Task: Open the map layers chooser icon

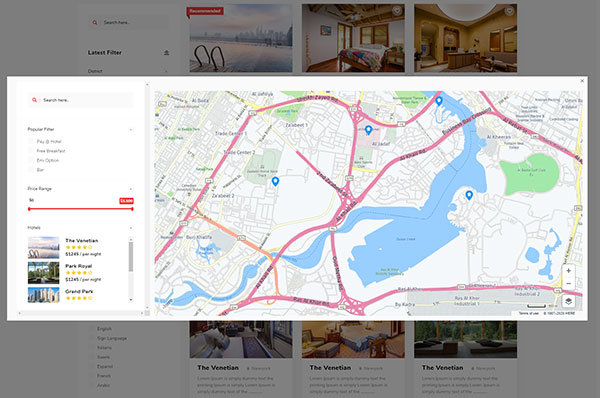Action: (568, 301)
